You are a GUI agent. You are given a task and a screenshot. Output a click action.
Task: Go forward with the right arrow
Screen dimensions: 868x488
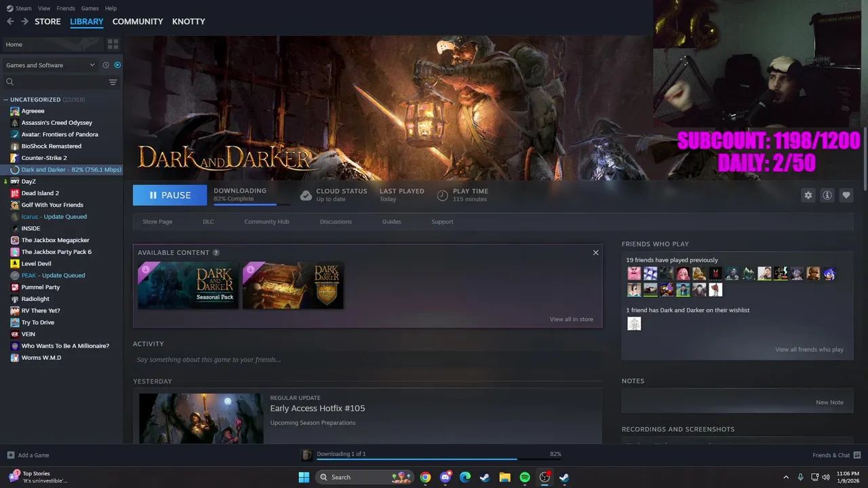(x=25, y=22)
